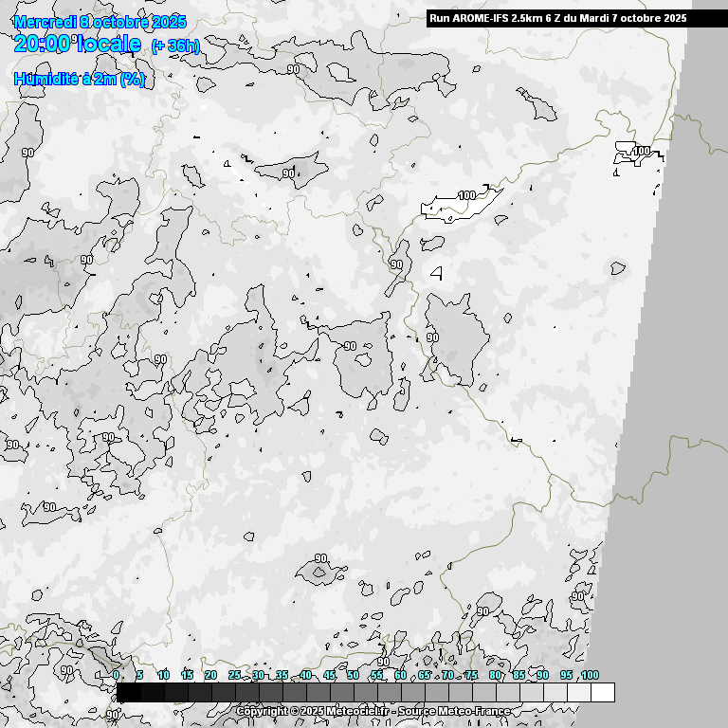Pick the 10 label on the humidity legend
Image resolution: width=728 pixels, height=728 pixels.
coord(163,675)
